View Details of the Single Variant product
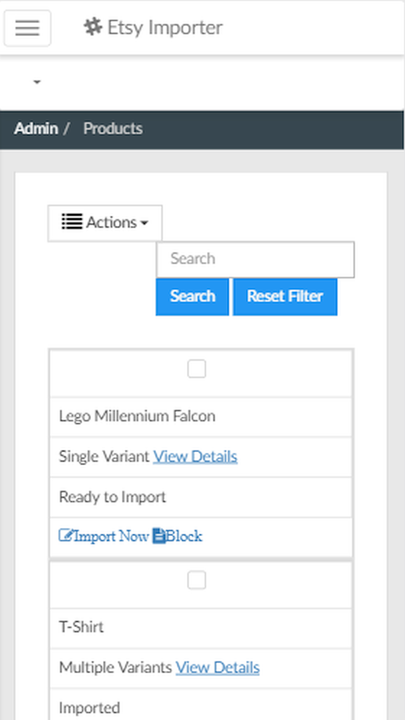This screenshot has width=405, height=720. coord(195,456)
